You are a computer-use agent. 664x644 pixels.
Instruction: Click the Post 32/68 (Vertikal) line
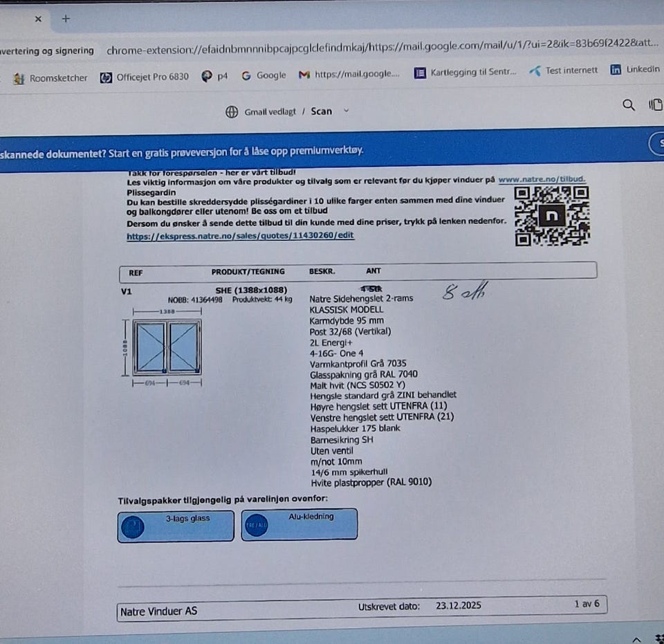350,331
